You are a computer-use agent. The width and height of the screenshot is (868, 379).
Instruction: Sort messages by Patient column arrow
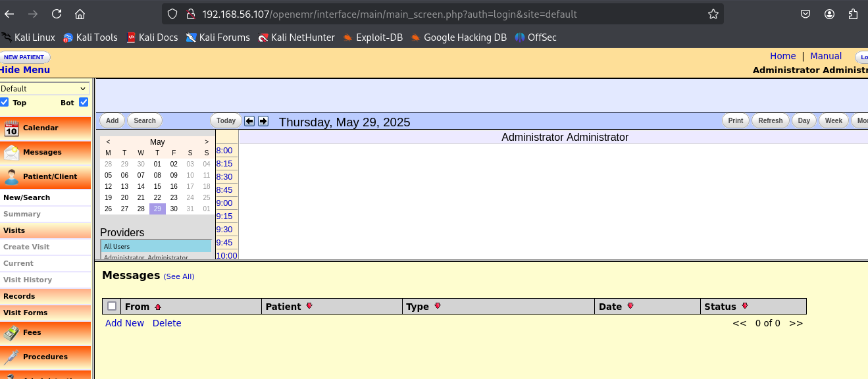309,306
